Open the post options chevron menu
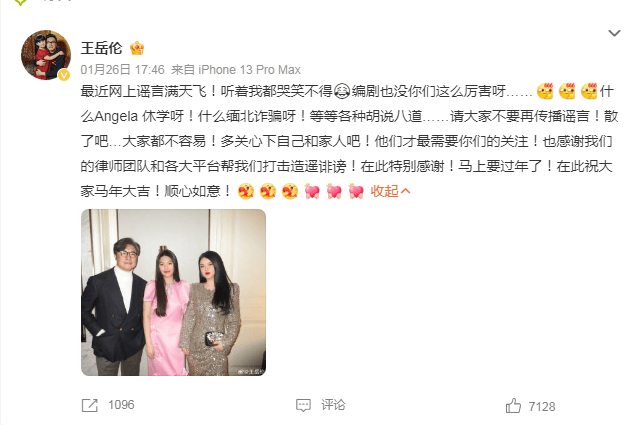Viewport: 634px width, 425px height. (x=614, y=33)
